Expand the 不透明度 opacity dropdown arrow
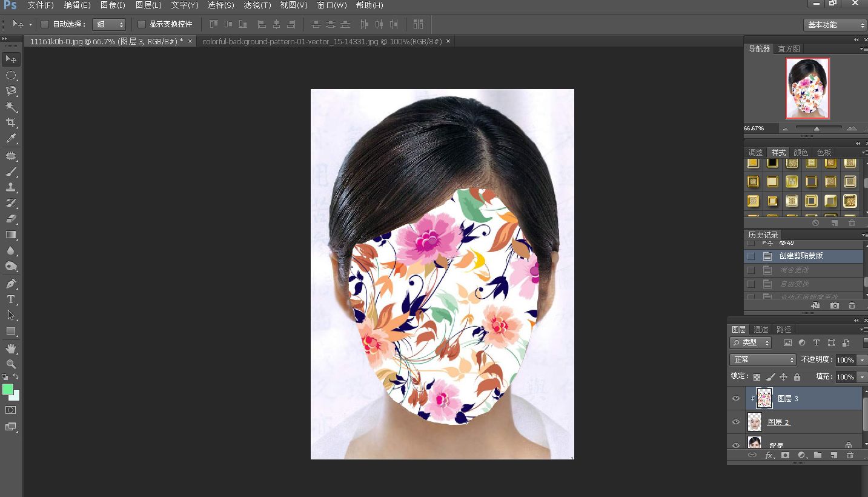The width and height of the screenshot is (868, 497). 862,360
